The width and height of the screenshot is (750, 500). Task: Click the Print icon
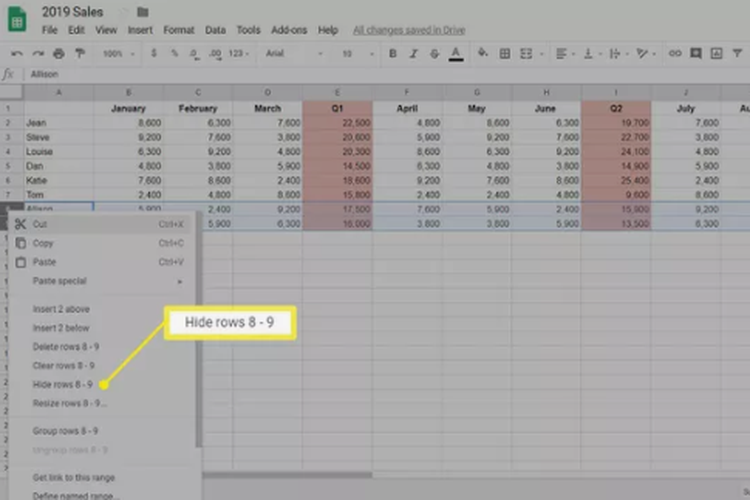tap(59, 54)
